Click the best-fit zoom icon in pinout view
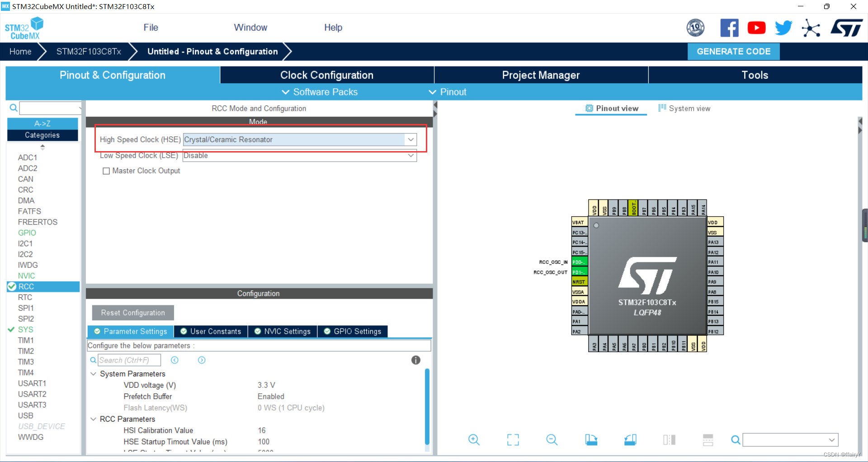Screen dimensions: 868x462 513,439
